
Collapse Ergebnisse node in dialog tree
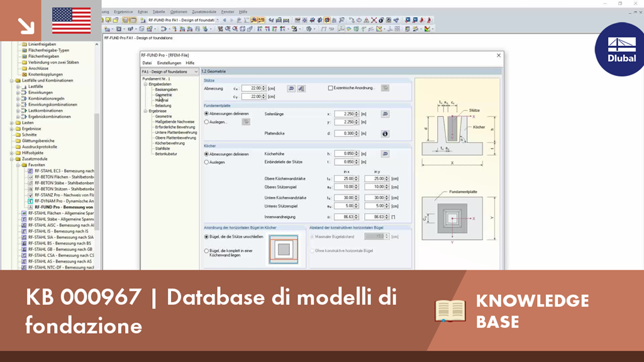pyautogui.click(x=145, y=111)
